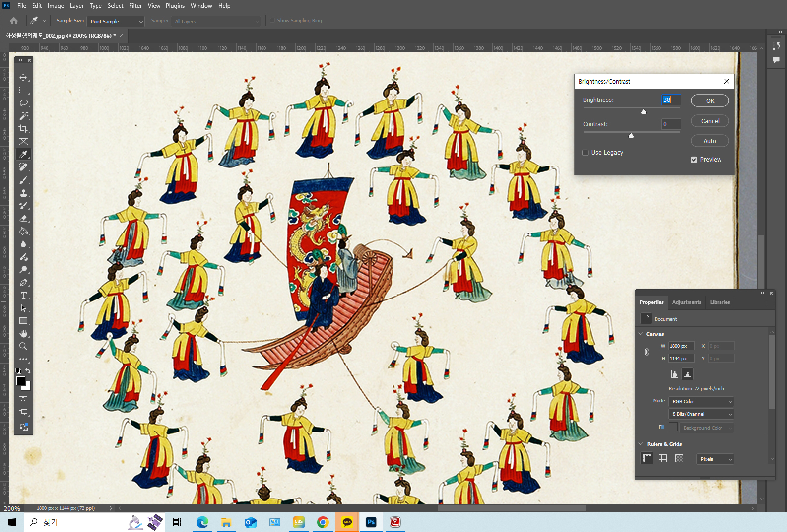
Task: Reset default foreground and background colors
Action: (18, 370)
